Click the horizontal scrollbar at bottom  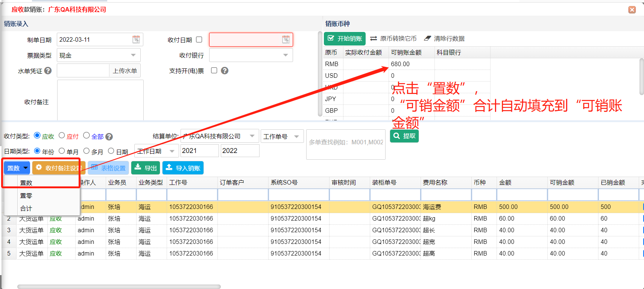(x=119, y=286)
